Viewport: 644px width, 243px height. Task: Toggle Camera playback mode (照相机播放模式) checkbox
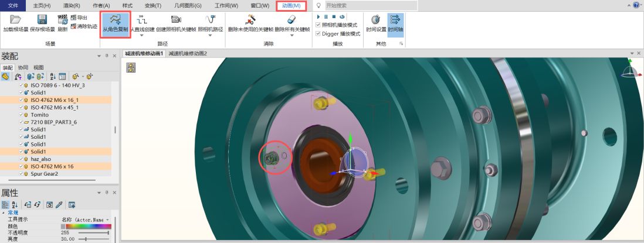coord(318,25)
